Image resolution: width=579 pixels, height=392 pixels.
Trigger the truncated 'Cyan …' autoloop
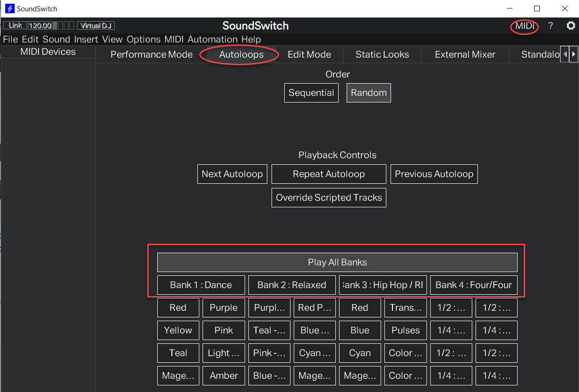tap(315, 353)
